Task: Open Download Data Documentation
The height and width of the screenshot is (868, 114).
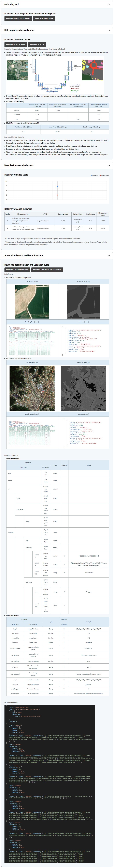Action: click(x=17, y=270)
